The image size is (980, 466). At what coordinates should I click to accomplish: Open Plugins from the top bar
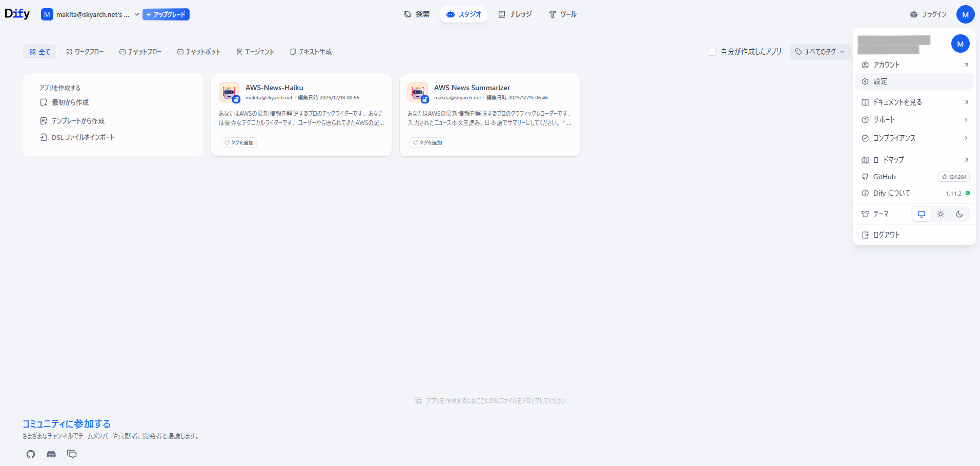tap(928, 14)
